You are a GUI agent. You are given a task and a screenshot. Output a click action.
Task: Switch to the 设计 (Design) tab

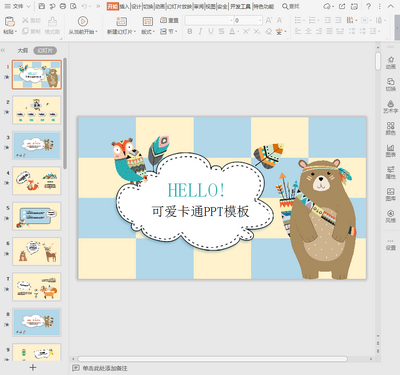coord(136,6)
